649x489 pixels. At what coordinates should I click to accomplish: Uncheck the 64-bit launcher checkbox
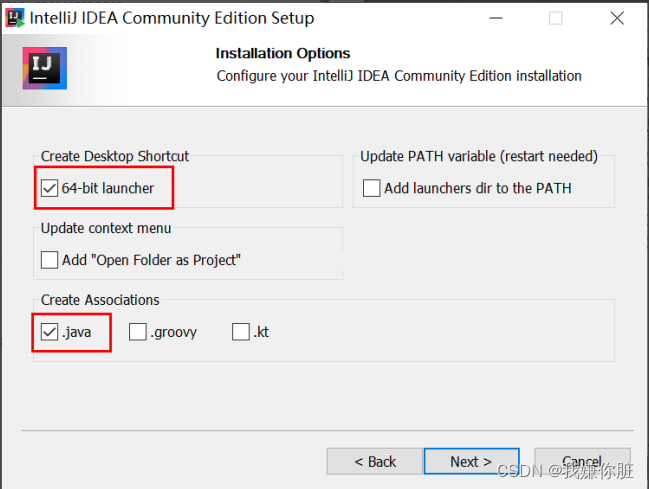(49, 188)
